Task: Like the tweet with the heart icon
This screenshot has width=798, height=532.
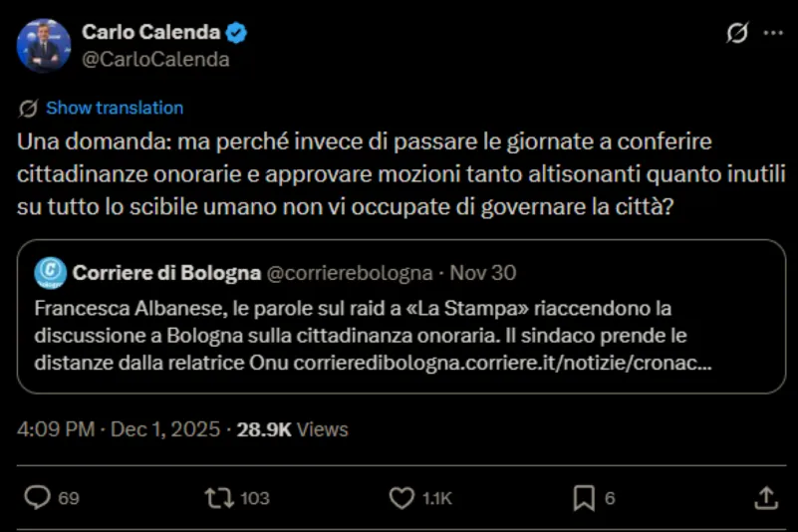Action: point(400,497)
